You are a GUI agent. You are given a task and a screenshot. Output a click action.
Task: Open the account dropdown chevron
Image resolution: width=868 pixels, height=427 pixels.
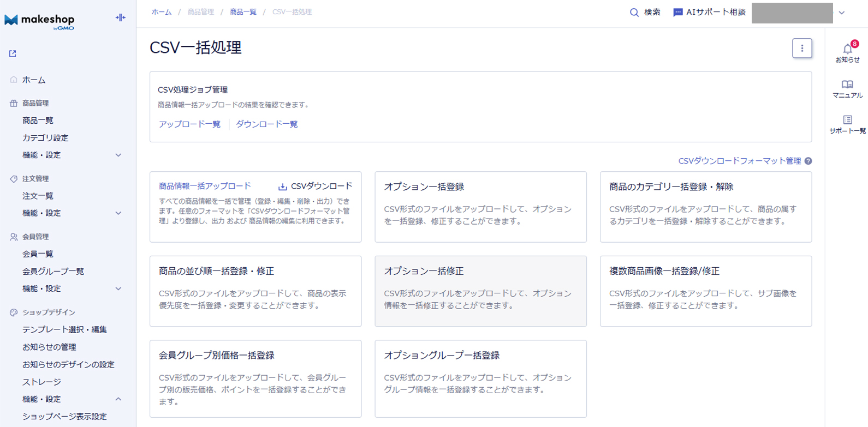click(x=842, y=13)
